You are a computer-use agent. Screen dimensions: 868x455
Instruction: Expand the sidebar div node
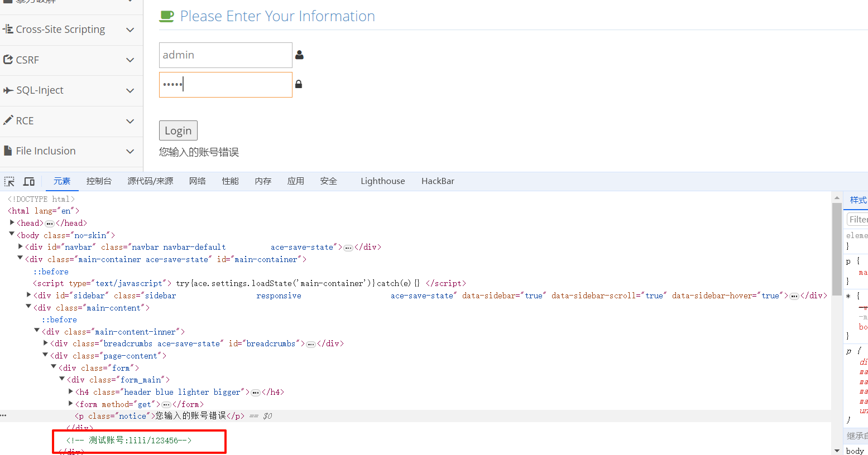tap(28, 294)
